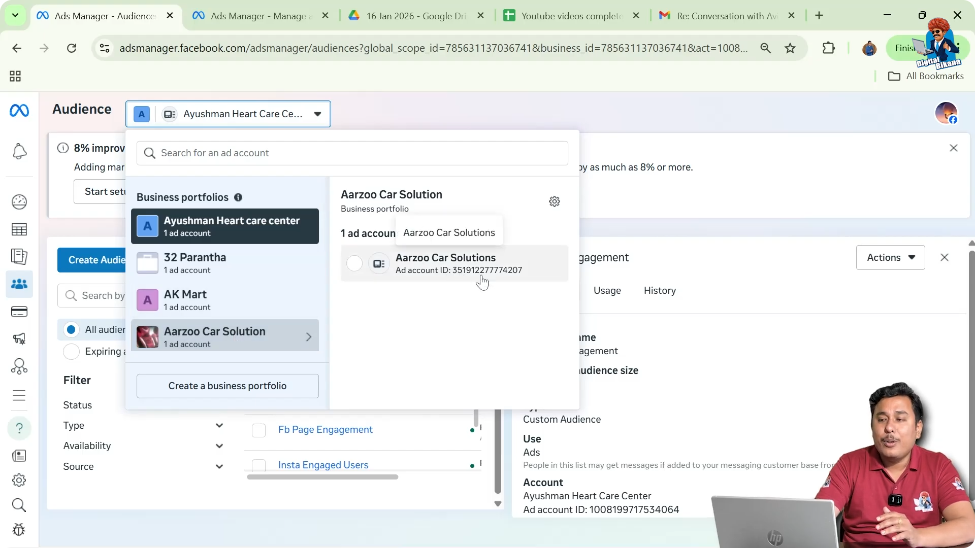Click the Start setup button
The height and width of the screenshot is (548, 976).
click(x=100, y=191)
